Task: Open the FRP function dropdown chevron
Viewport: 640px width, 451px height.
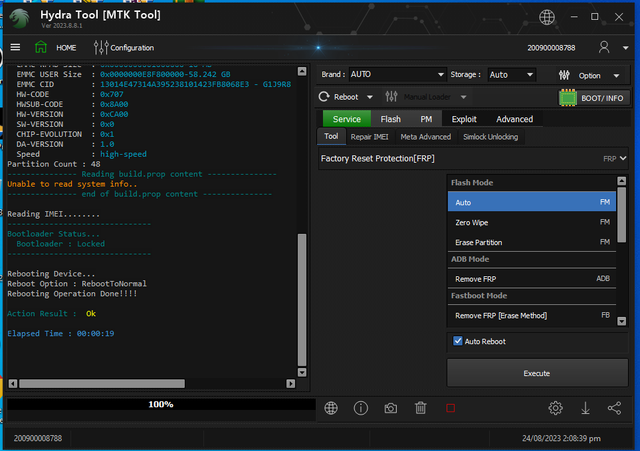Action: 623,158
